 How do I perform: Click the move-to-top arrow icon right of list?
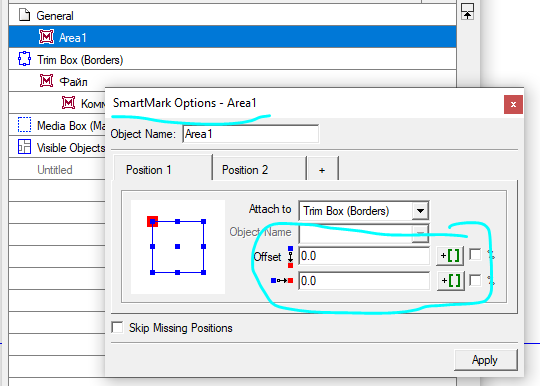pos(467,12)
